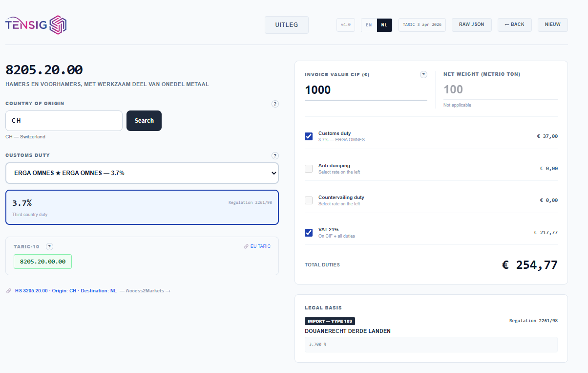Open the UITLEG explanation page
This screenshot has width=588, height=373.
tap(287, 25)
